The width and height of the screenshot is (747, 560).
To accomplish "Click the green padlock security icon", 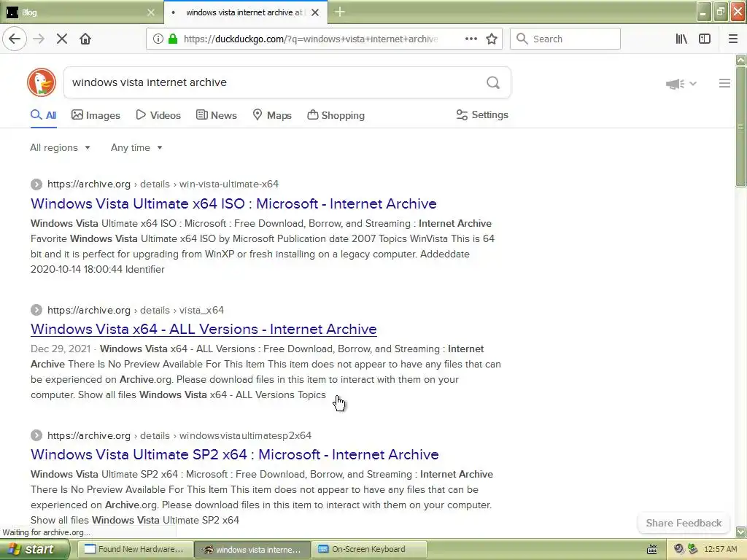I will pyautogui.click(x=173, y=39).
